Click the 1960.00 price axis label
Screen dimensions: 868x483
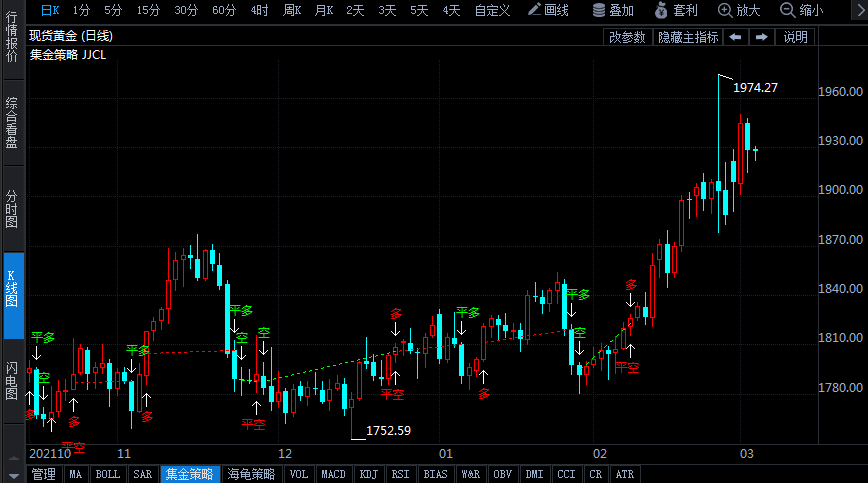point(840,92)
